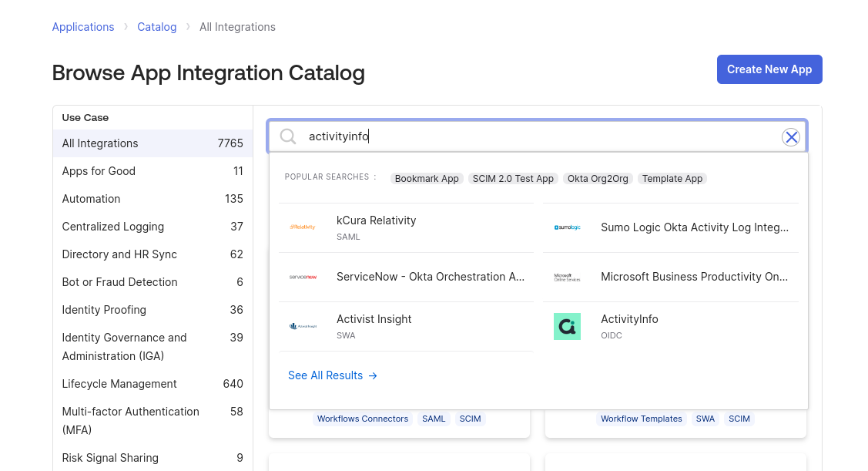Filter by Automation use case
Viewport: 868px width, 471px height.
click(152, 199)
